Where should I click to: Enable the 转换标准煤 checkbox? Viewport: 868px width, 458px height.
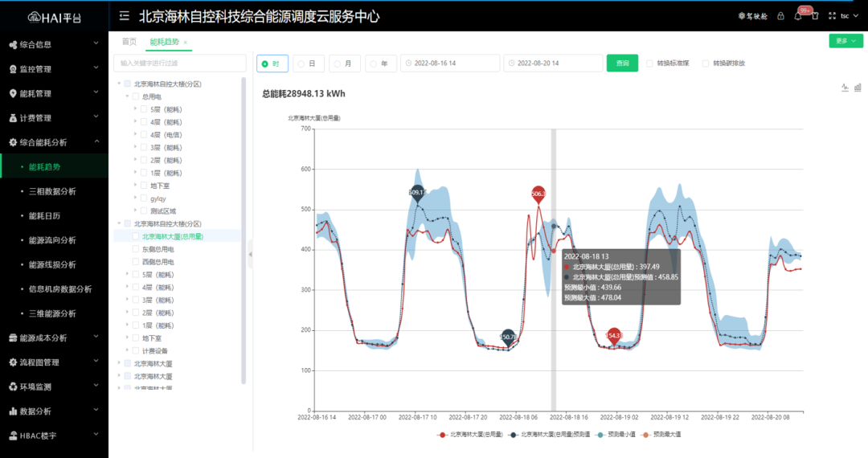point(650,63)
